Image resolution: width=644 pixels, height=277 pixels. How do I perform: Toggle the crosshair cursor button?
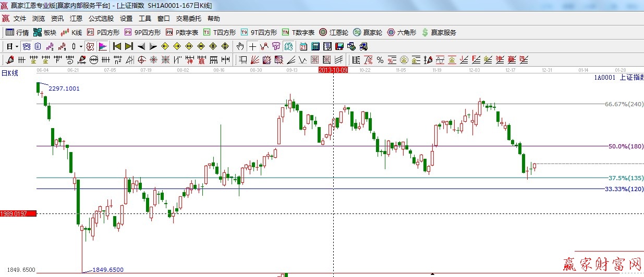[252, 46]
